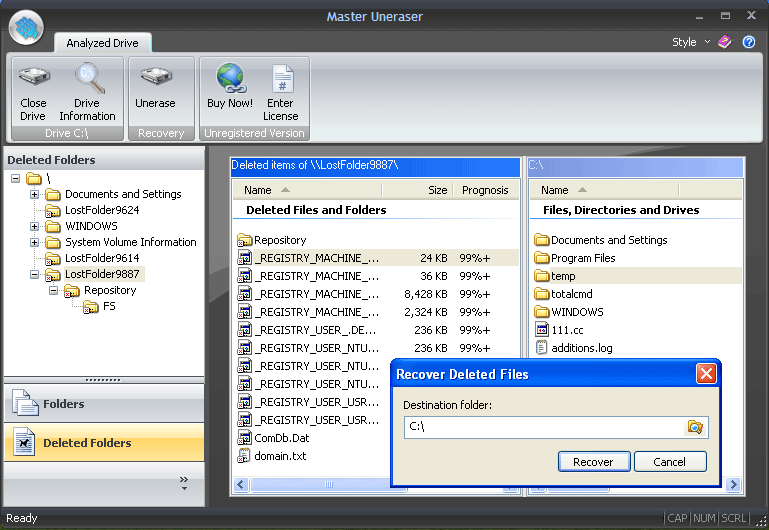Sort deleted items by Size column

tap(417, 190)
